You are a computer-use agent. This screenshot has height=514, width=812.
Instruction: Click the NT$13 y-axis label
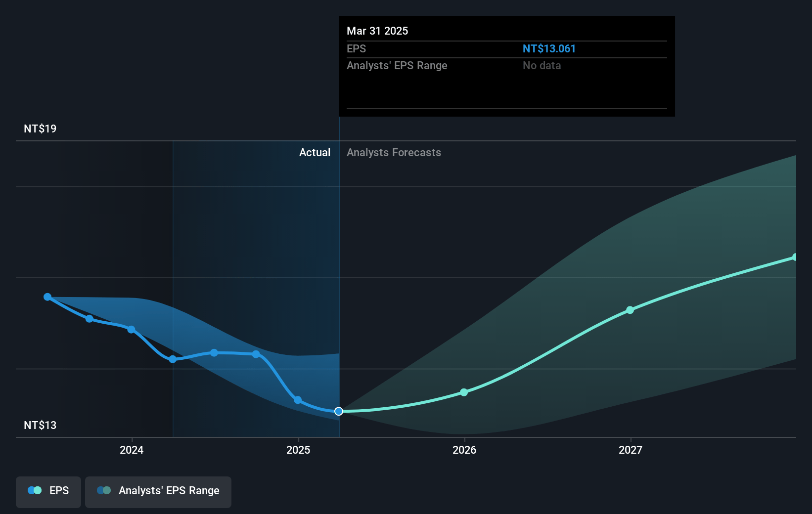(40, 425)
